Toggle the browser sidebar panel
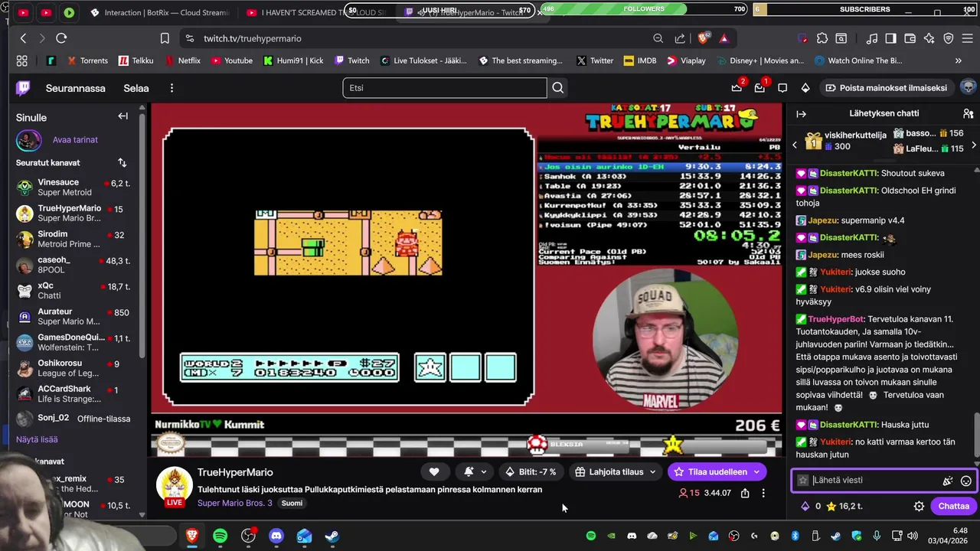 [x=890, y=38]
